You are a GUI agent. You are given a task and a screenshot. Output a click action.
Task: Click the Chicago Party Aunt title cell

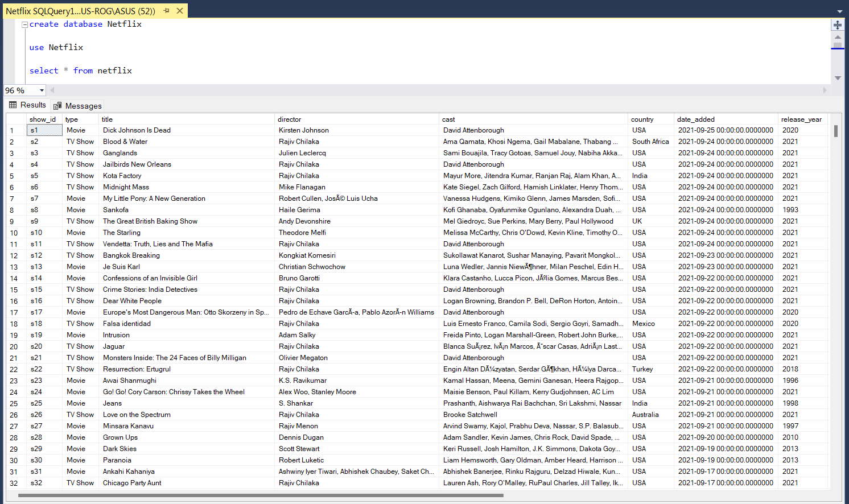(187, 483)
